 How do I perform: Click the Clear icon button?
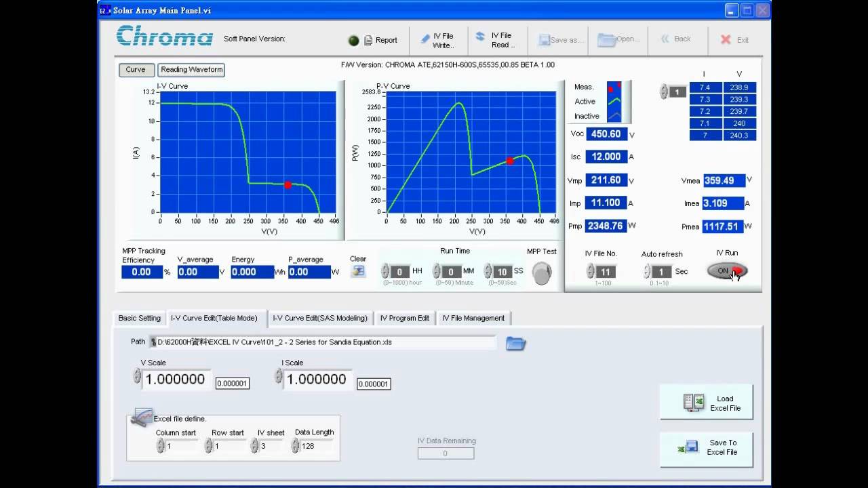[x=358, y=270]
